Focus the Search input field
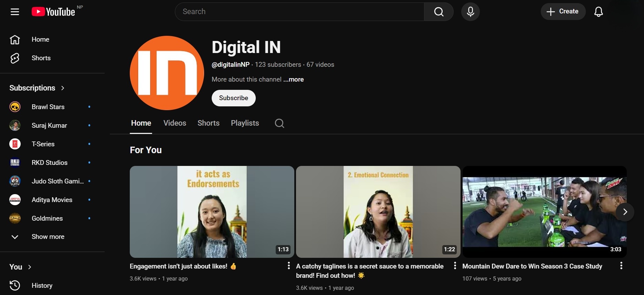The height and width of the screenshot is (295, 644). 299,12
